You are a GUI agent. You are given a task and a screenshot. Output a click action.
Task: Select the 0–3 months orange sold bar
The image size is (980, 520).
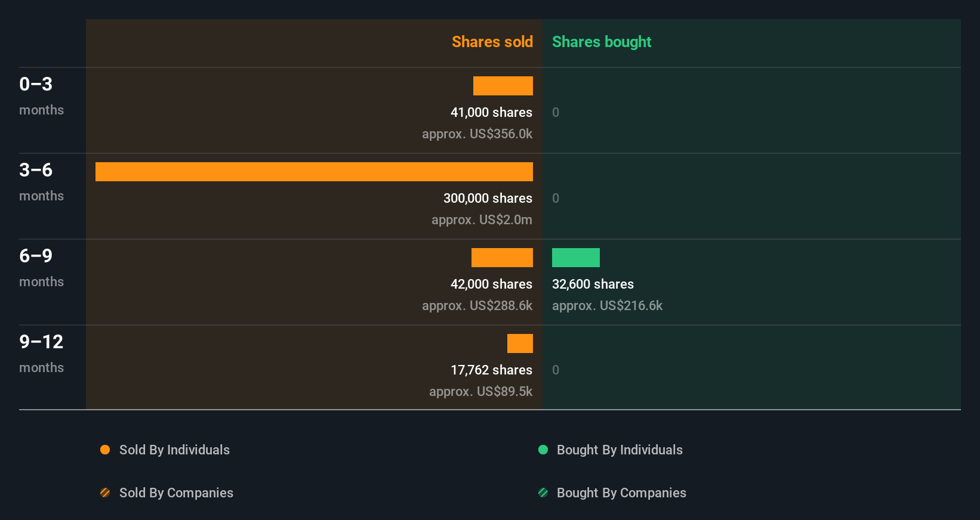point(503,86)
